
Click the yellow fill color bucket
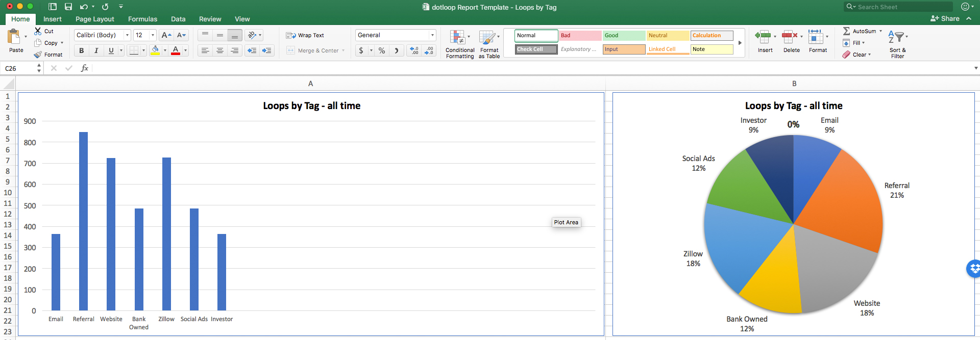point(155,50)
